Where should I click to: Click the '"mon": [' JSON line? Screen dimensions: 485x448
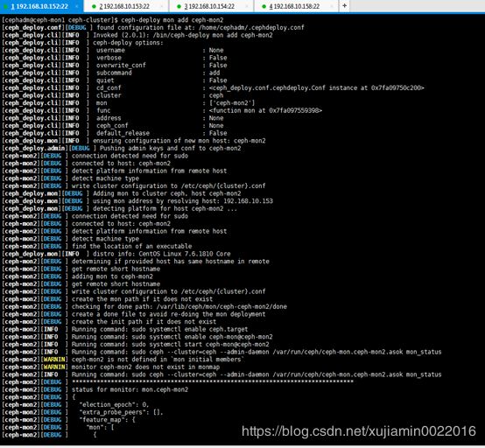click(x=58, y=427)
